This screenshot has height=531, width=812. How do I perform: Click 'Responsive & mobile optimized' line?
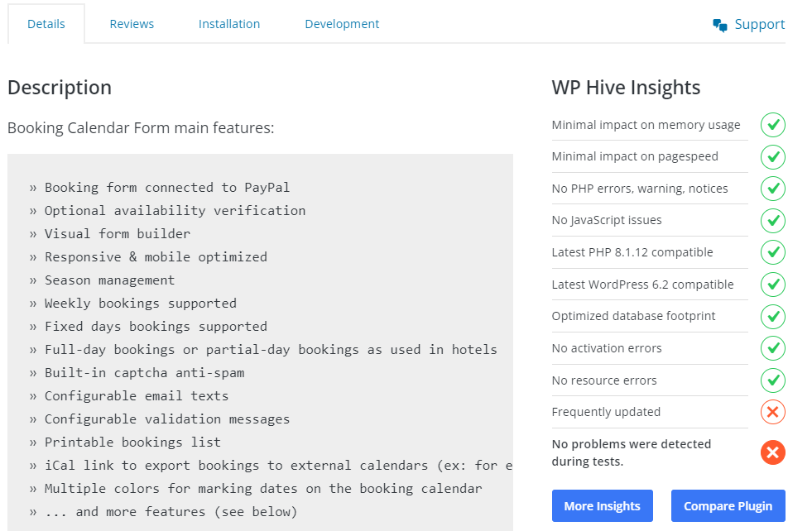pos(148,257)
